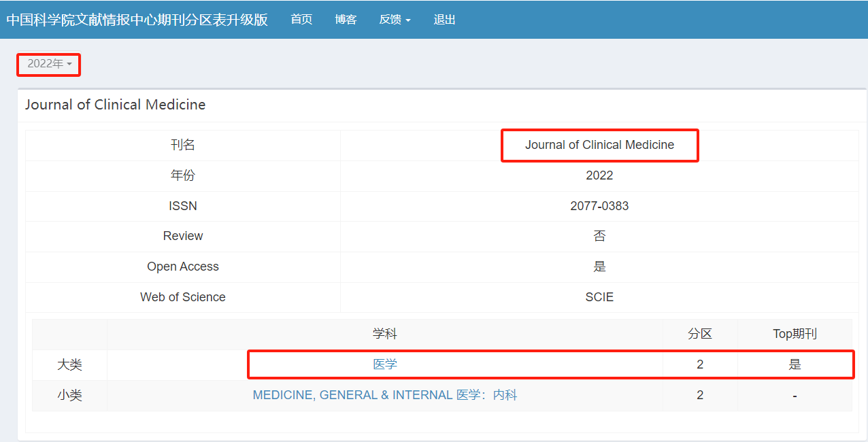The width and height of the screenshot is (868, 442).
Task: Open the 医学 major category link
Action: click(x=385, y=364)
